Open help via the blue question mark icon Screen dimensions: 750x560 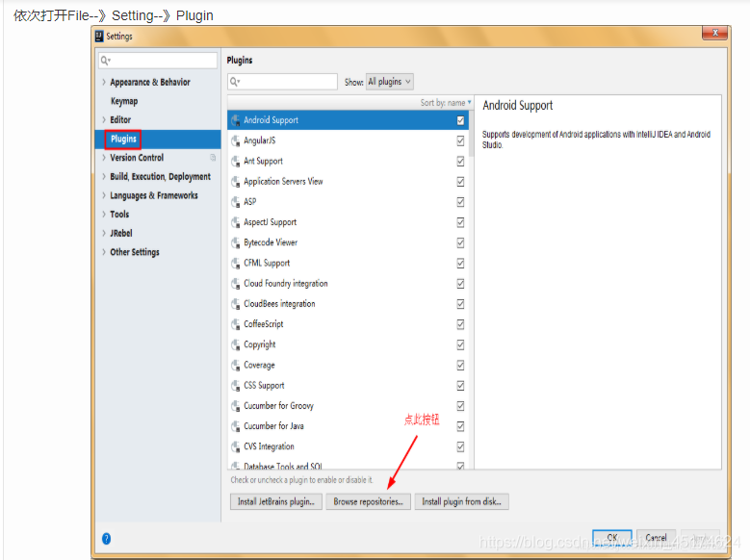[106, 539]
